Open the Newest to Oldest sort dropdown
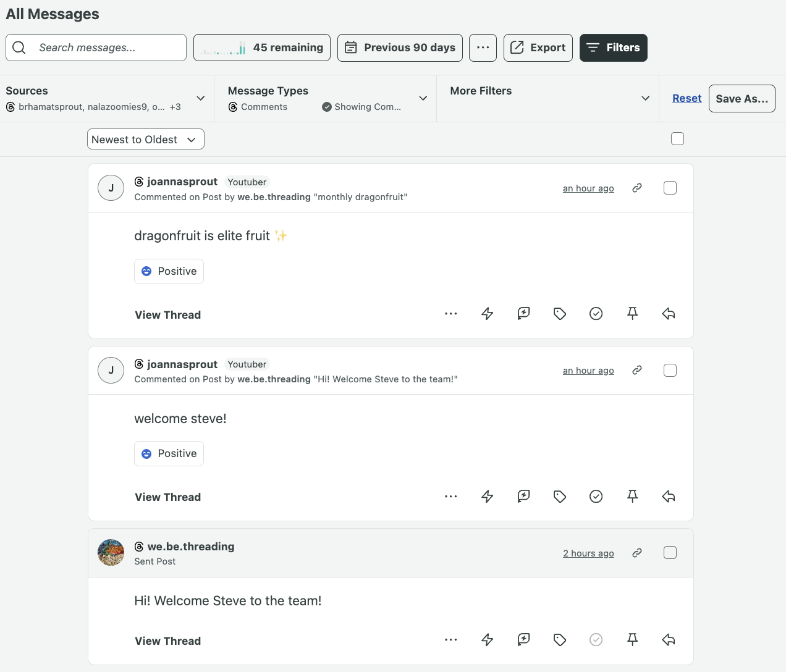786x672 pixels. 145,139
